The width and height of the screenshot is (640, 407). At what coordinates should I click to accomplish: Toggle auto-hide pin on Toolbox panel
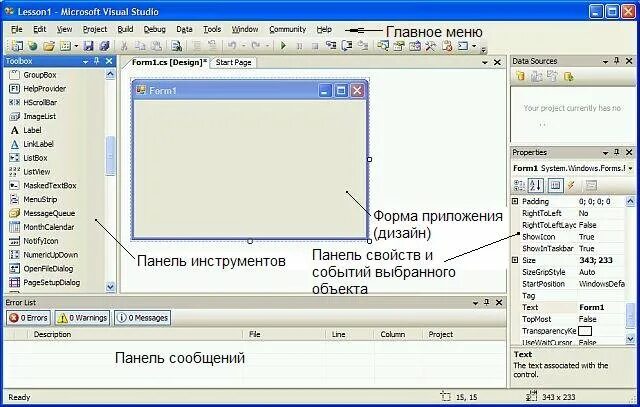(97, 61)
